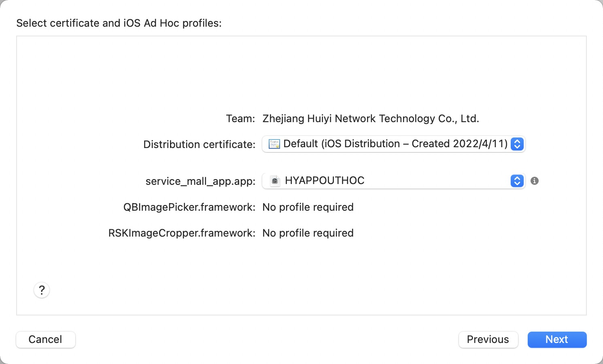
Task: Open the HYAPPOUTHOC profile selection menu
Action: tap(389, 181)
